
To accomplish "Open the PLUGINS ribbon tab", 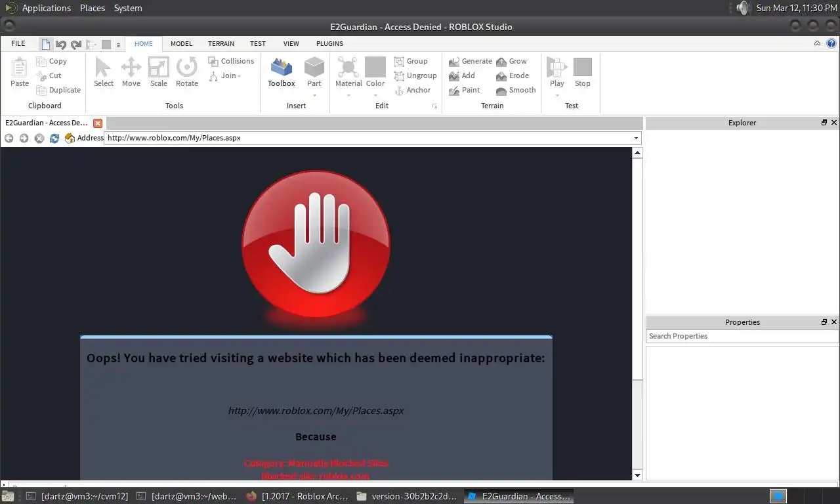I will tap(329, 43).
